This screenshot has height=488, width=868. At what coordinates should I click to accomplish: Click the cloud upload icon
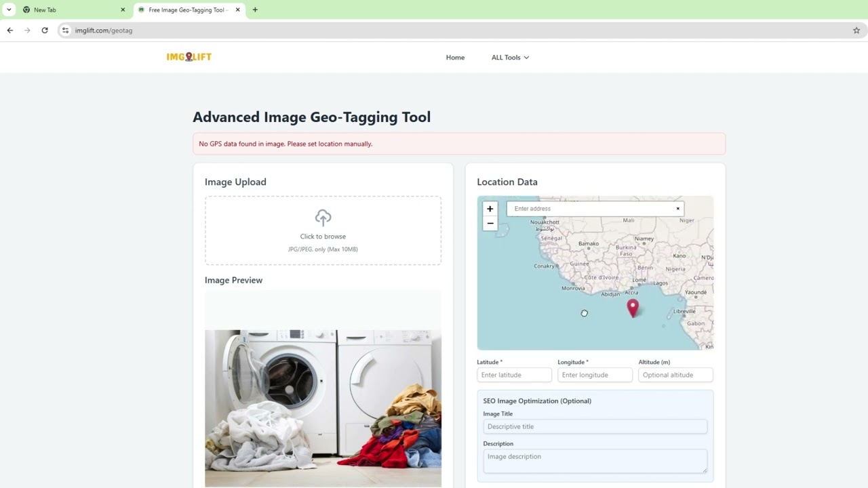pos(323,218)
